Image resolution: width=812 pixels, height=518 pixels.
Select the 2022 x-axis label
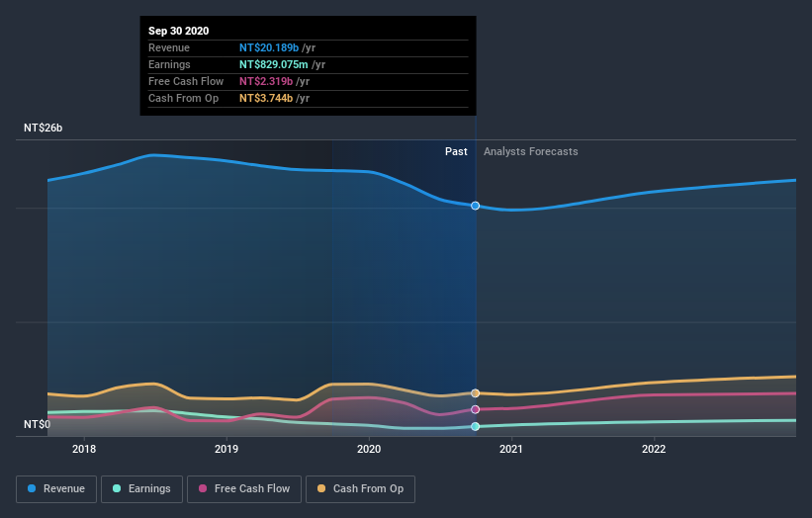click(x=654, y=449)
